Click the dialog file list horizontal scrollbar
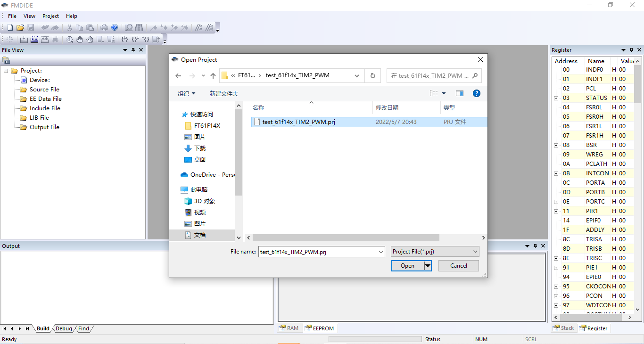Viewport: 644px width, 344px height. [346, 238]
